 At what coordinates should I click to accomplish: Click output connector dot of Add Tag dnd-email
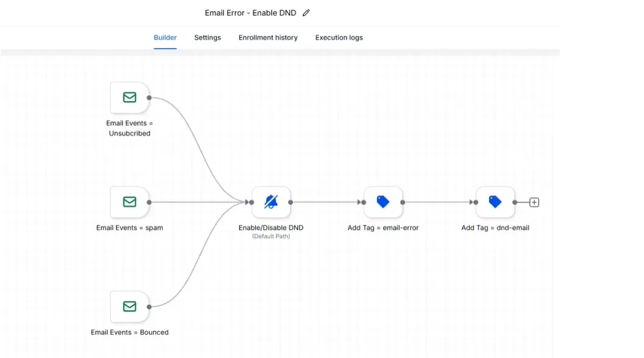click(x=515, y=203)
